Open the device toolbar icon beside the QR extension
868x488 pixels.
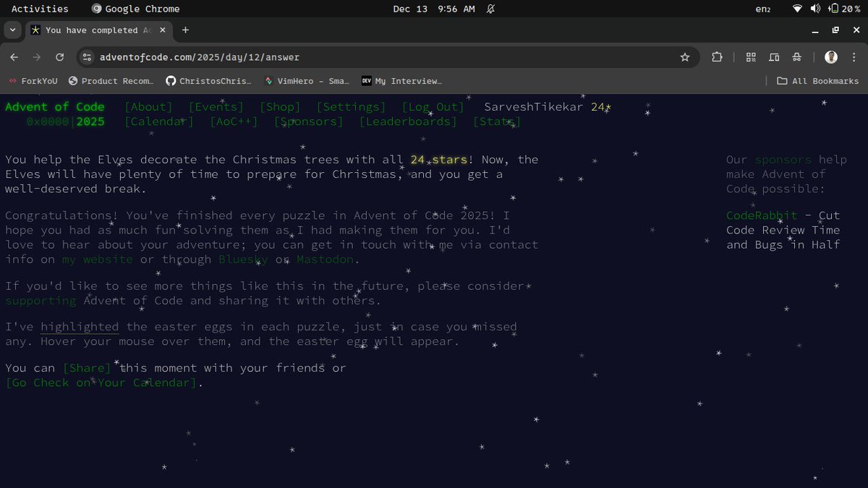tap(774, 57)
